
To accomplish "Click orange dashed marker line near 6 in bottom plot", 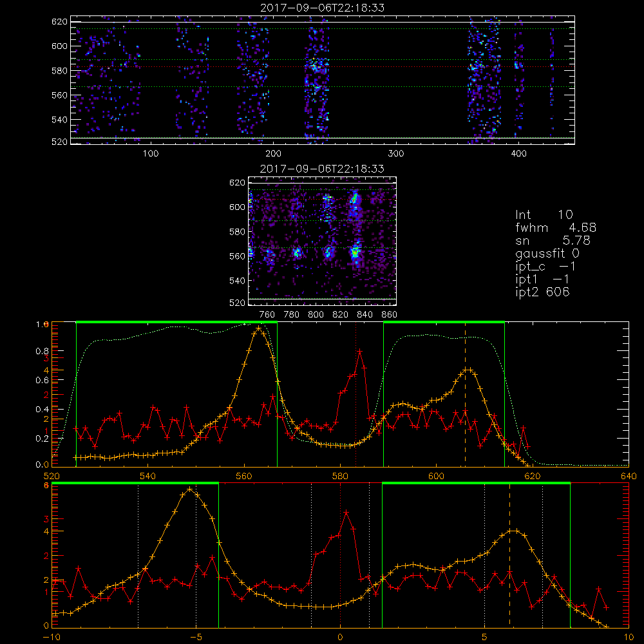I will click(509, 556).
